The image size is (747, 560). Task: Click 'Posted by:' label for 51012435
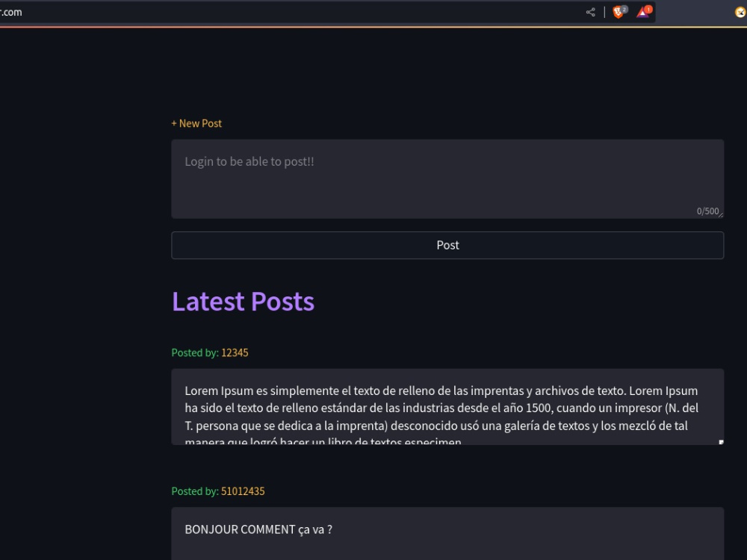click(195, 491)
